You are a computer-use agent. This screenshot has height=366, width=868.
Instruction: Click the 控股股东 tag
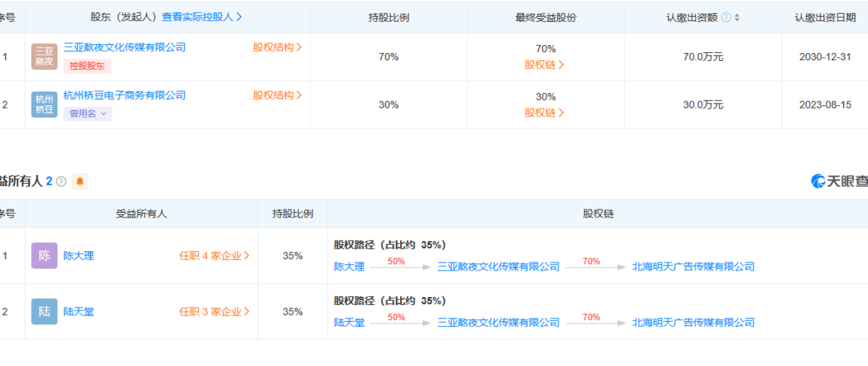pyautogui.click(x=87, y=66)
